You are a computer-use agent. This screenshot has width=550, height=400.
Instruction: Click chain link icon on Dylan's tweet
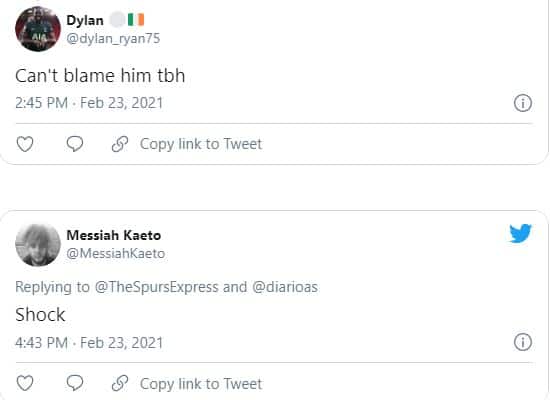coord(120,144)
